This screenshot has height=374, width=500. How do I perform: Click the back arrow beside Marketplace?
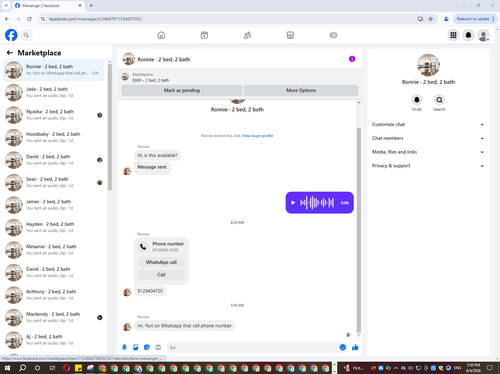coord(10,53)
